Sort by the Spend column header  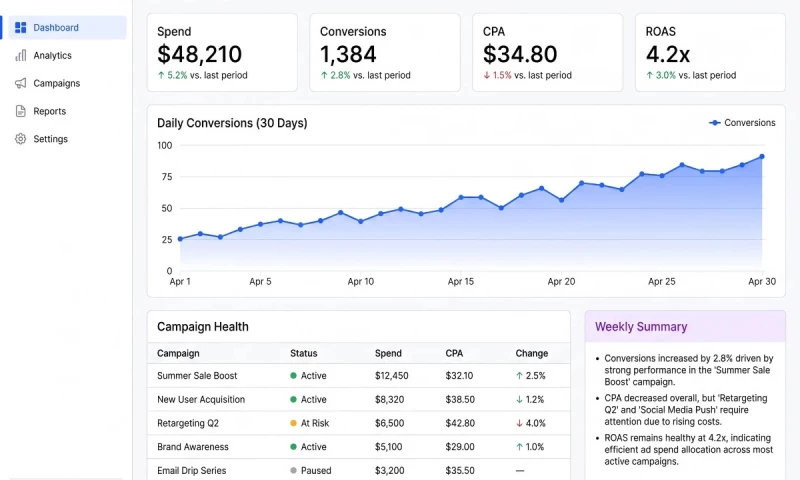point(388,353)
